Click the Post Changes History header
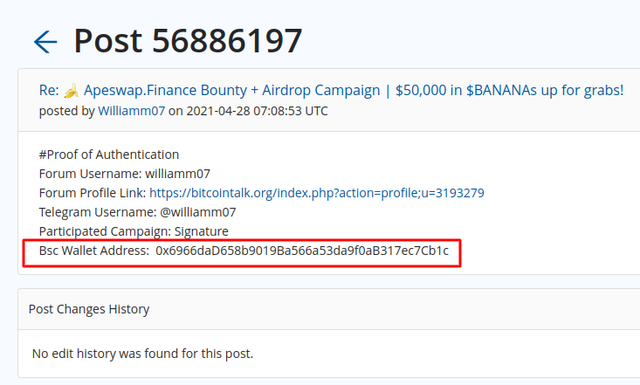 89,309
